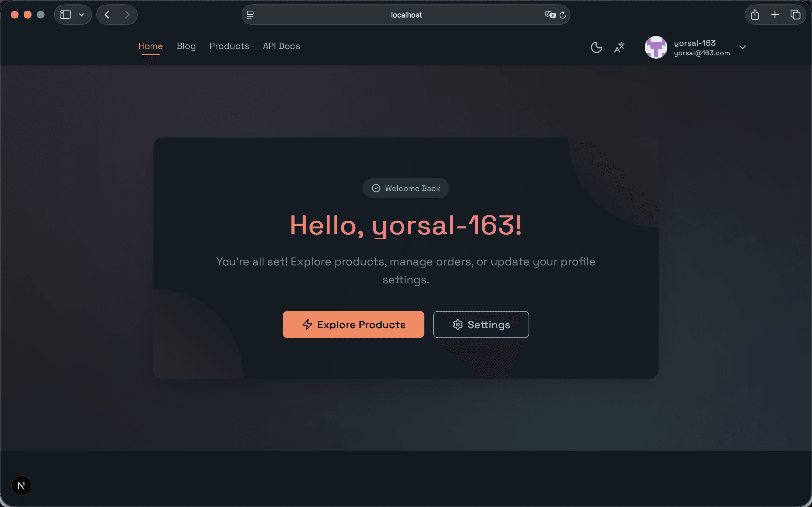Image resolution: width=812 pixels, height=507 pixels.
Task: Switch to the Blog tab
Action: tap(186, 46)
